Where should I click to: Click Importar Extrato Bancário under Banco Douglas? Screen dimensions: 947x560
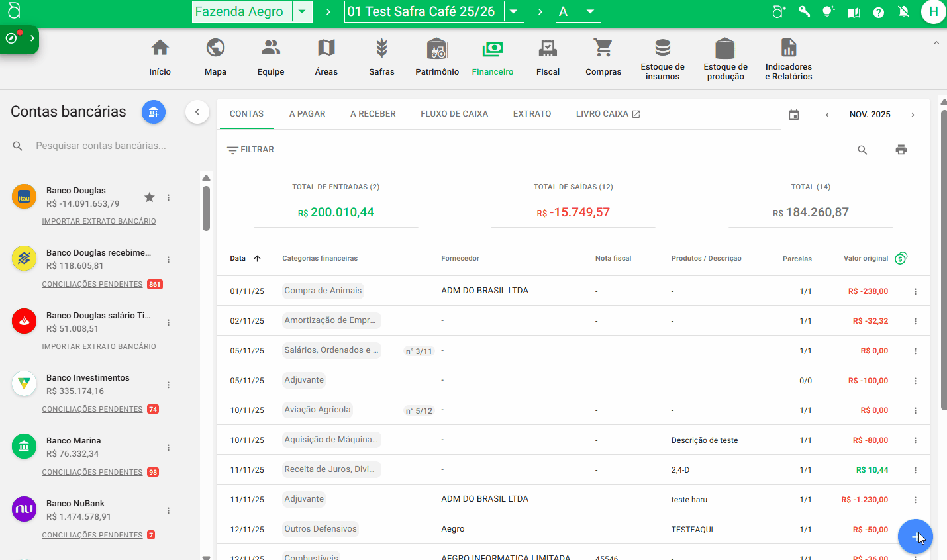point(99,221)
